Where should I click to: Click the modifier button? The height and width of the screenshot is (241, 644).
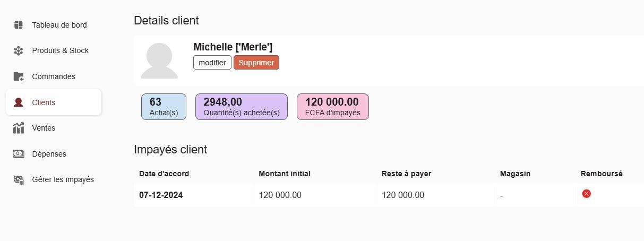click(212, 63)
